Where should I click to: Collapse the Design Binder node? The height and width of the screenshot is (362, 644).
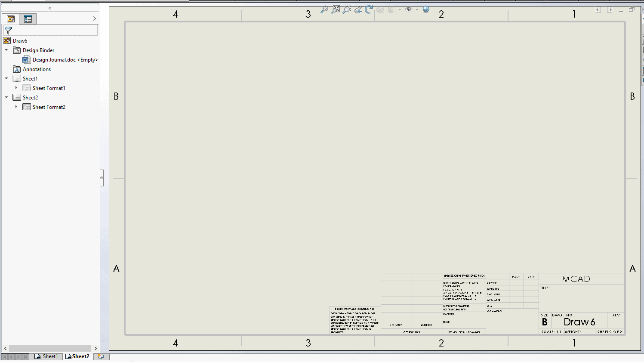(6, 50)
